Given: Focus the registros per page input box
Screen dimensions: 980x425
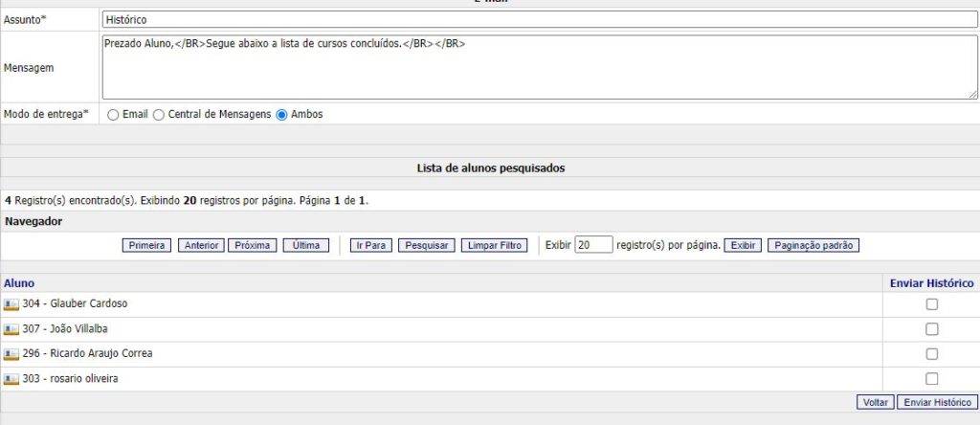Looking at the screenshot, I should pos(593,245).
